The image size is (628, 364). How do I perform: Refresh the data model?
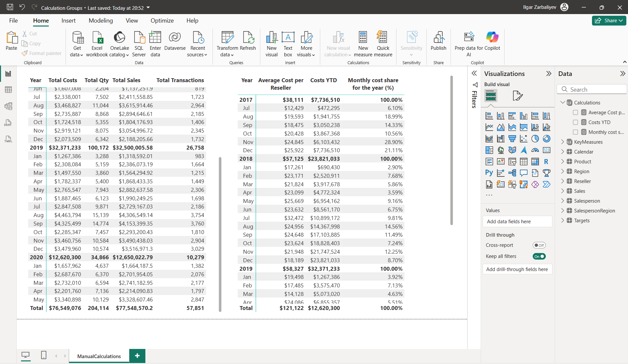click(x=248, y=41)
